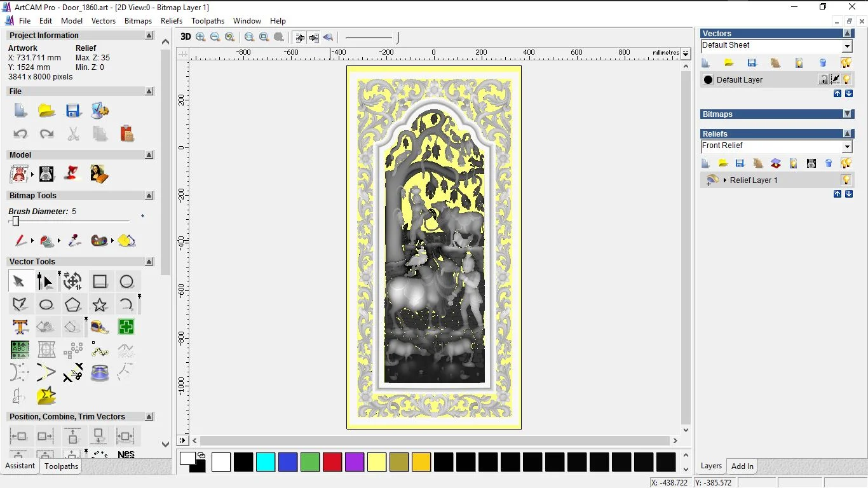Click the 3D view button
Screen dimensions: 868x488
click(x=185, y=37)
